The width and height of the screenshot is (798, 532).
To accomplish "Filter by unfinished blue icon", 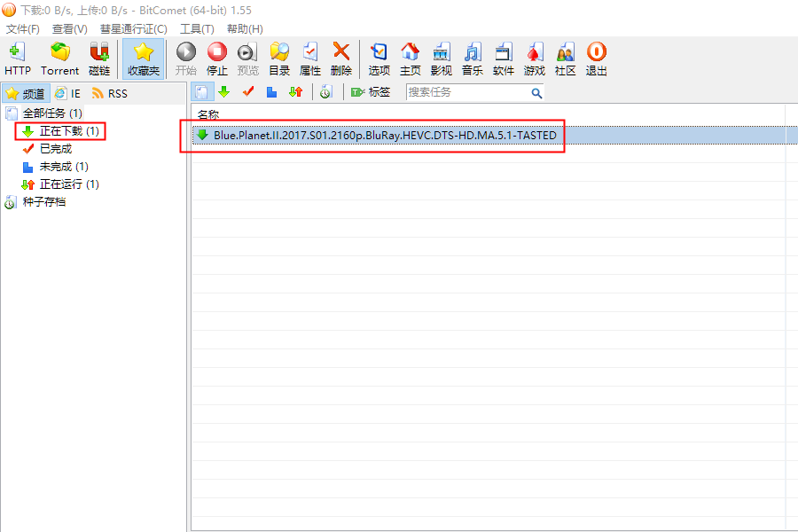I will pos(272,92).
